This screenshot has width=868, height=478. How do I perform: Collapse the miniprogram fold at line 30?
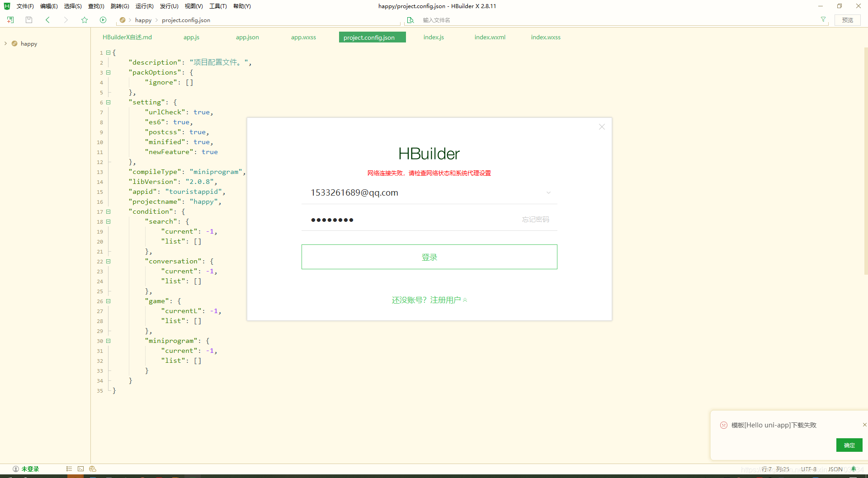pyautogui.click(x=108, y=341)
